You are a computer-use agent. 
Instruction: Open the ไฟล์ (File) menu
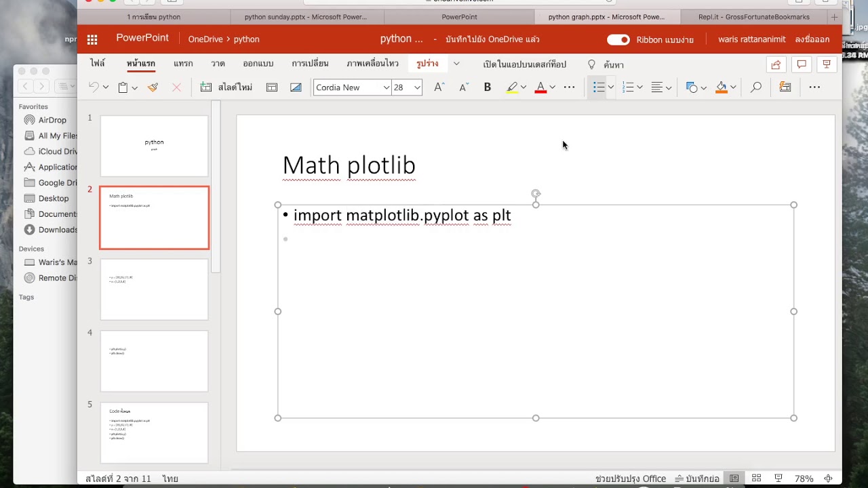(x=98, y=64)
